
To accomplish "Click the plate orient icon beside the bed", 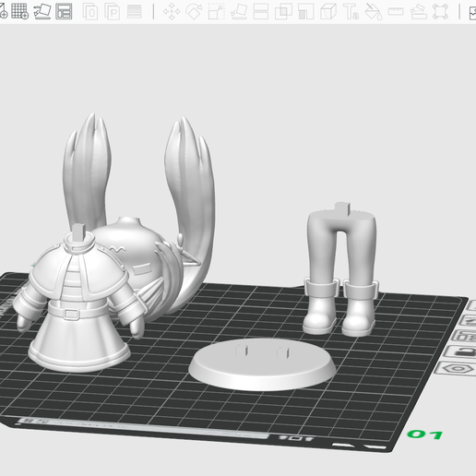I will pyautogui.click(x=469, y=321).
